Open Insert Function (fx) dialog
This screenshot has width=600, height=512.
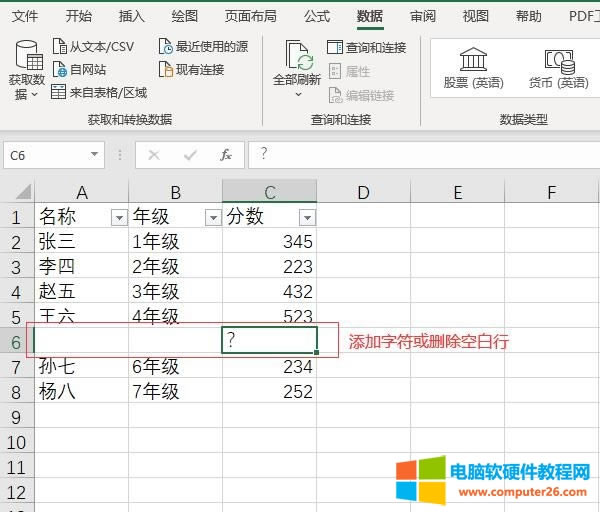[x=226, y=155]
